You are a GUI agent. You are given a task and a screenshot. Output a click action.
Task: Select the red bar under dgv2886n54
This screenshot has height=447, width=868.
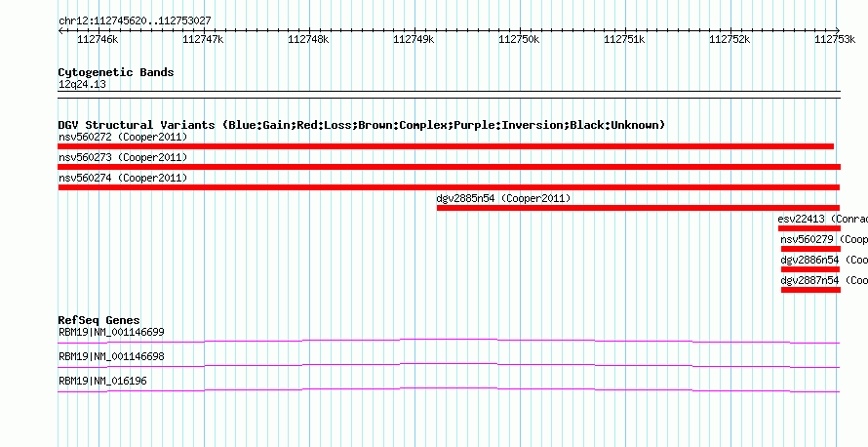click(811, 269)
